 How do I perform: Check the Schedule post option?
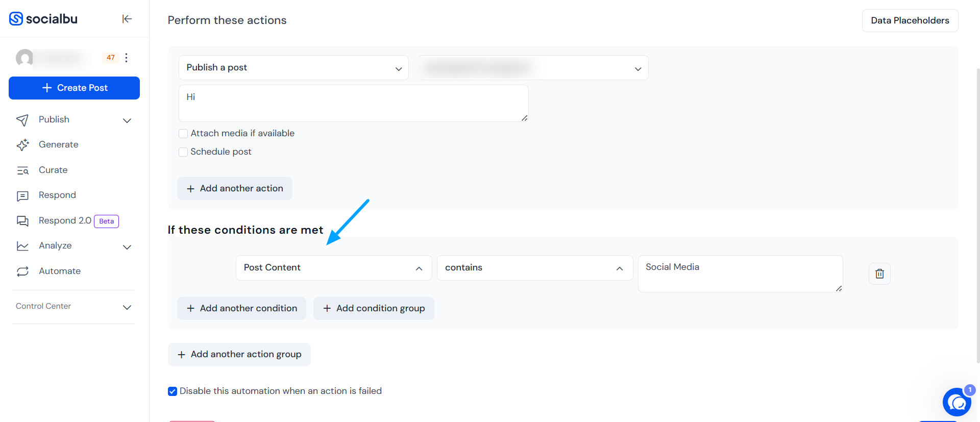183,152
